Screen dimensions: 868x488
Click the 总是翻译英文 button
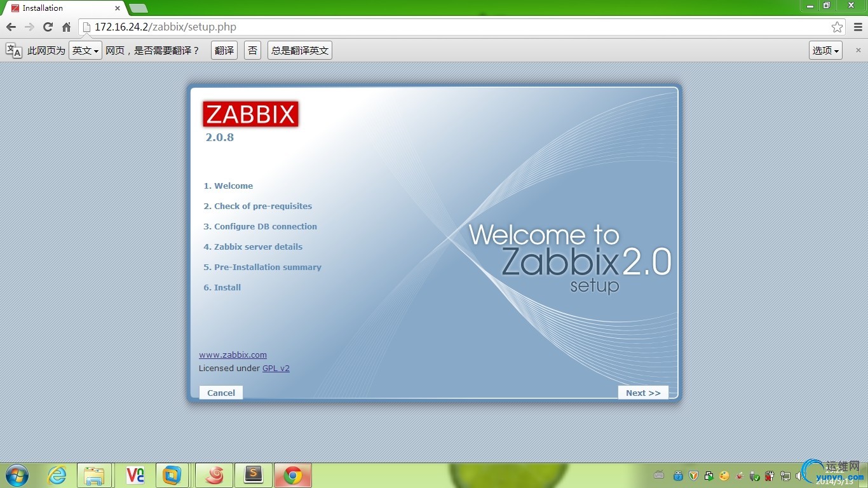[x=300, y=51]
